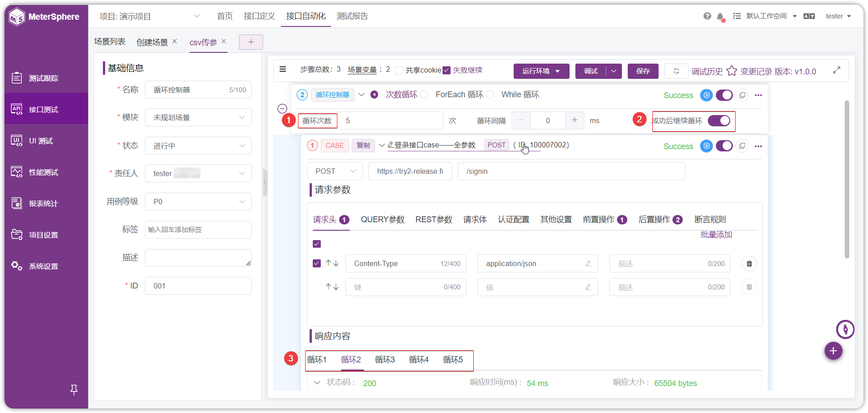868x413 pixels.
Task: Switch language with the translation icon
Action: coord(809,16)
